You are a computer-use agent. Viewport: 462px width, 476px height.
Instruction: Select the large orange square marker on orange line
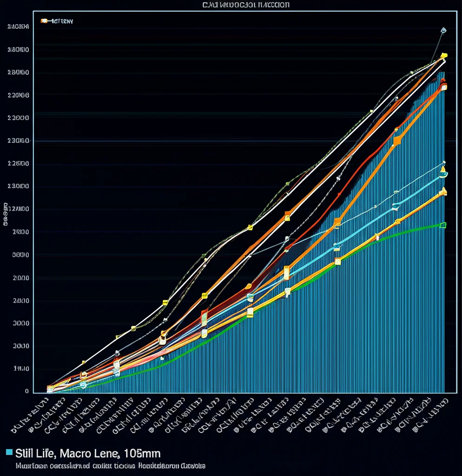[x=396, y=140]
